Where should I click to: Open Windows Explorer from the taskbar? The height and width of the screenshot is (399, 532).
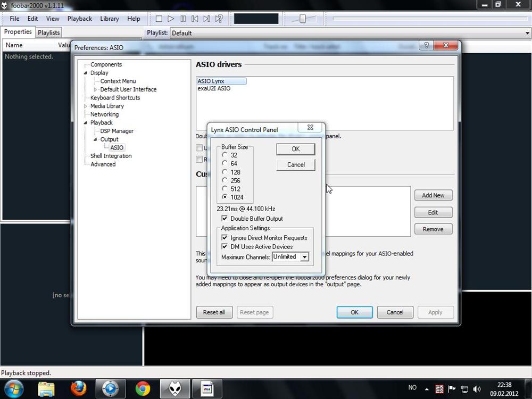point(46,389)
